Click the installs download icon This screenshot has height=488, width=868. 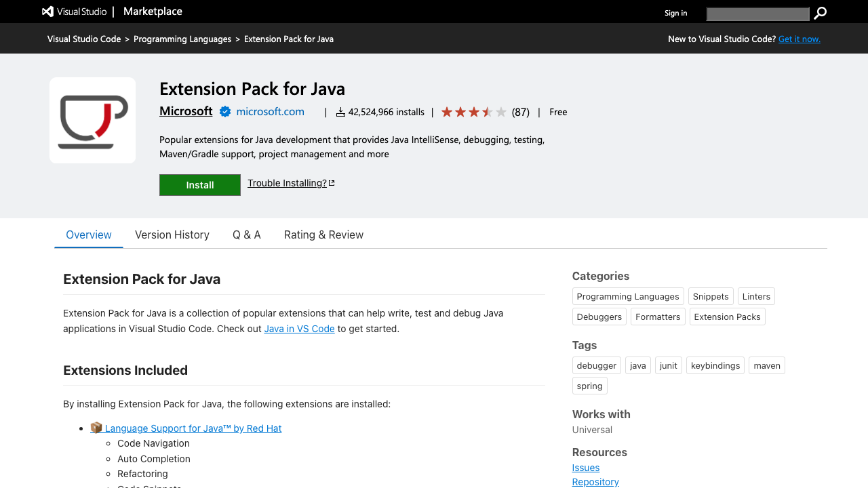341,112
